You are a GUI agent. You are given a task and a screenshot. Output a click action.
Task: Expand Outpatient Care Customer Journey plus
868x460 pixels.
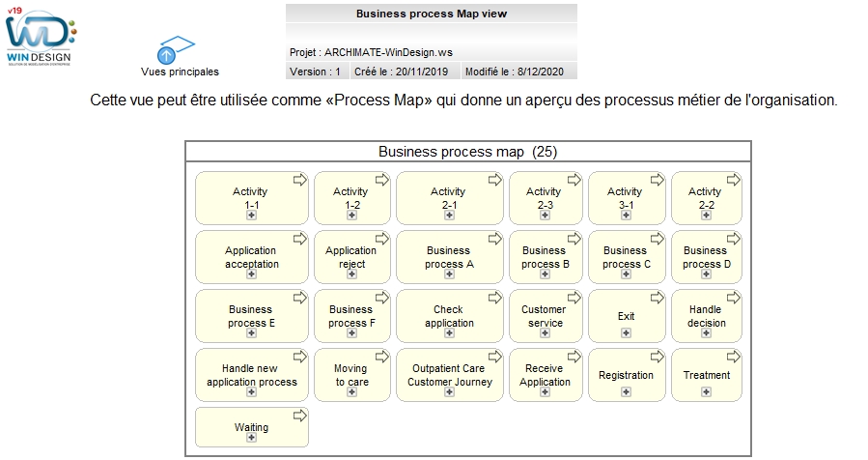tap(450, 391)
